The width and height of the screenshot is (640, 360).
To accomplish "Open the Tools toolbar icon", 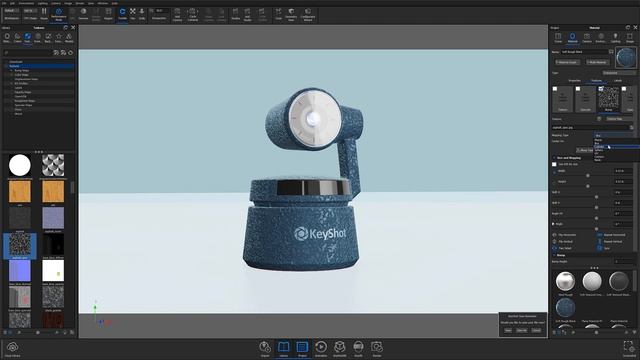I will coord(278,14).
